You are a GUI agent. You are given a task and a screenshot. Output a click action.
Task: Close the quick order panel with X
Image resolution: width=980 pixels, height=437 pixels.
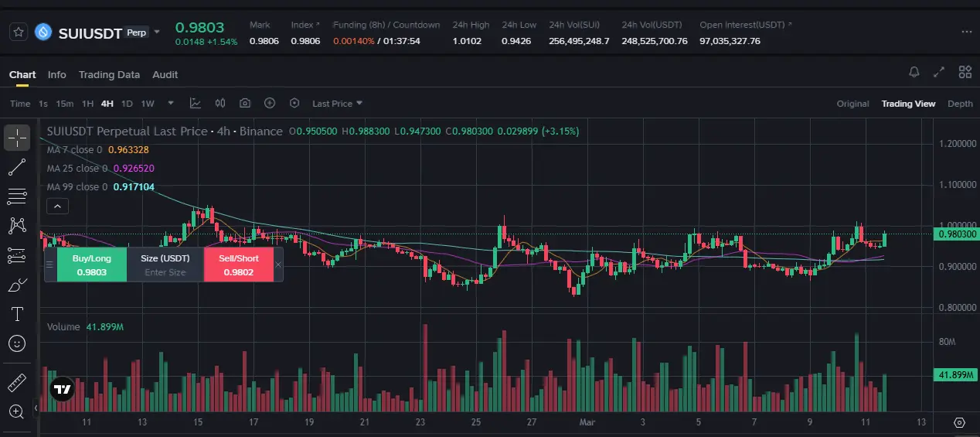pyautogui.click(x=278, y=265)
